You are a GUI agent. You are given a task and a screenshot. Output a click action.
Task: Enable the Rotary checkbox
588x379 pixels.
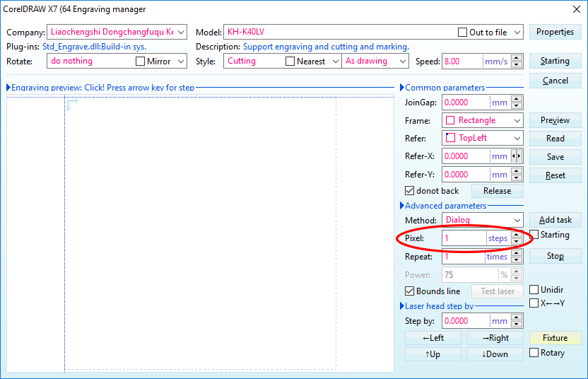pyautogui.click(x=534, y=353)
